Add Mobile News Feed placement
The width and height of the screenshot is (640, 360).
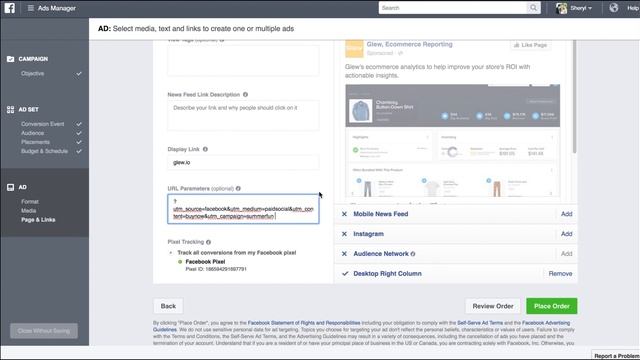click(567, 214)
